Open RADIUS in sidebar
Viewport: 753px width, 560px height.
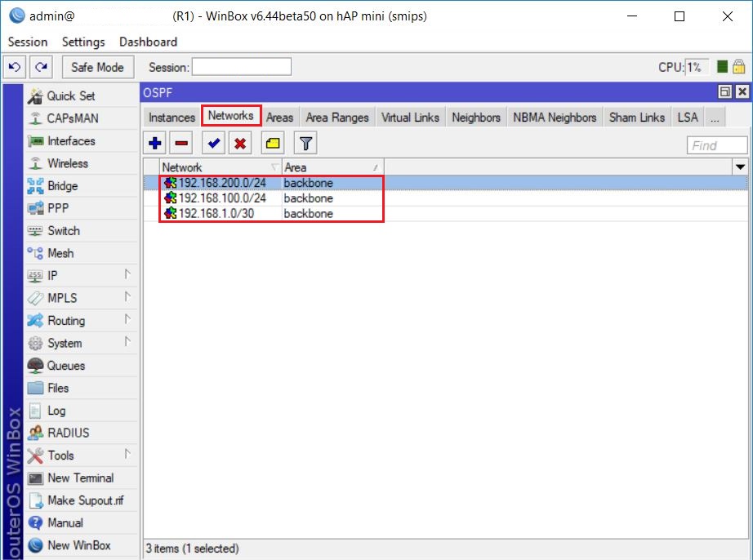(81, 433)
